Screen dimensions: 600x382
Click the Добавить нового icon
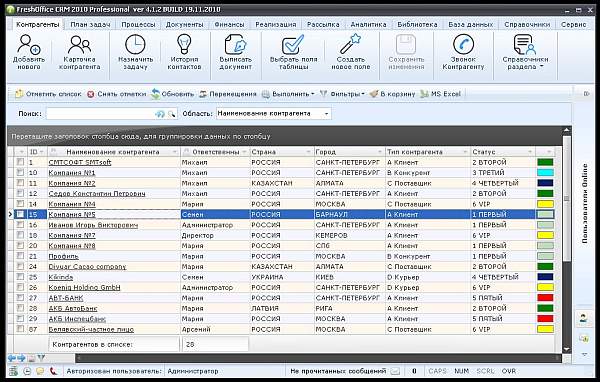[29, 45]
